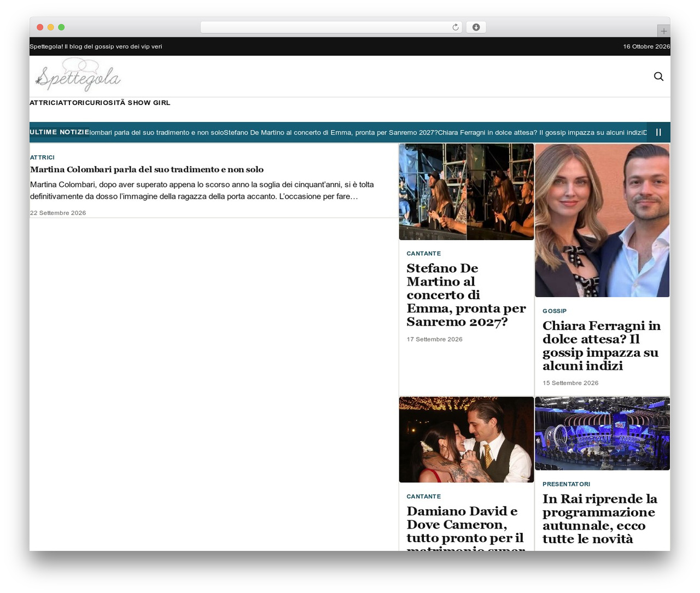Open Martina Colombari tradimento article headline
The image size is (700, 593).
pos(147,170)
